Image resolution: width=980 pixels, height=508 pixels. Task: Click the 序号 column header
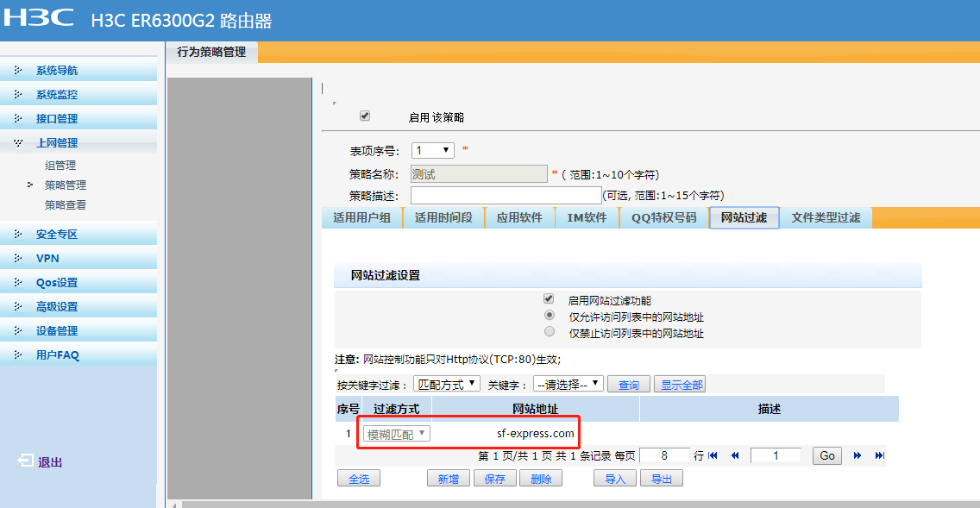pos(349,409)
